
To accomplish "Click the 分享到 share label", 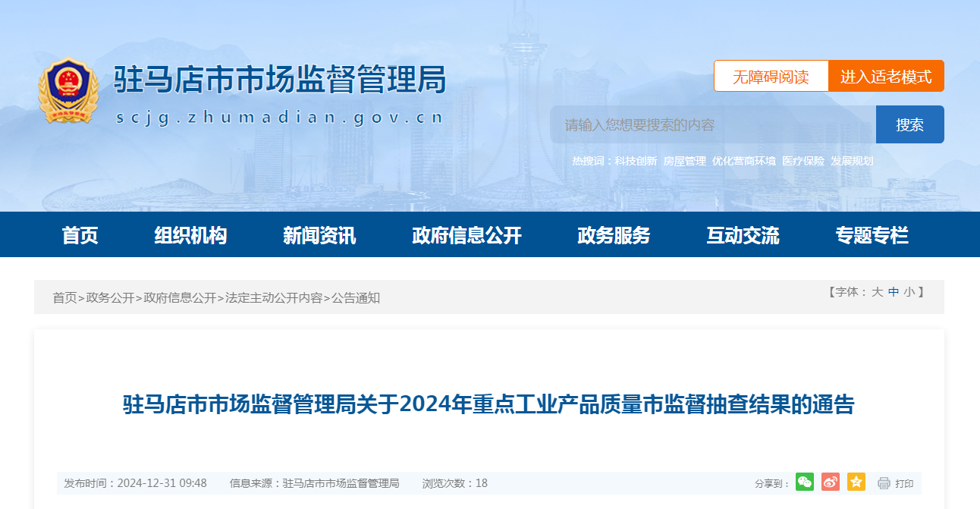I will tap(772, 483).
